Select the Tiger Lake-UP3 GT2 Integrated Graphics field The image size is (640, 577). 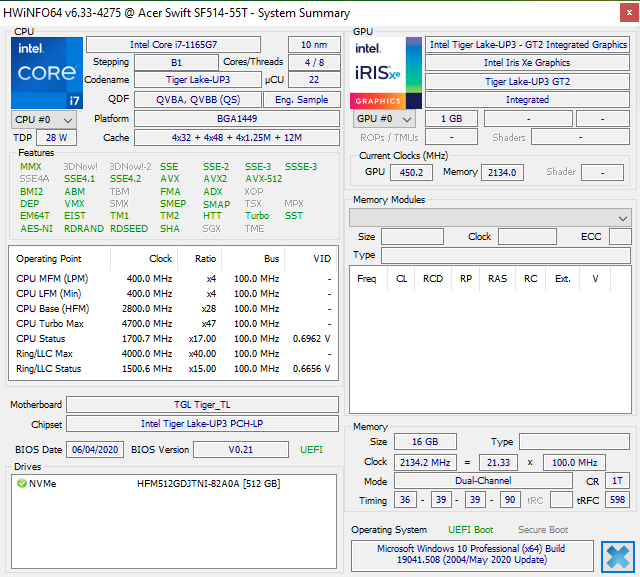(x=527, y=45)
